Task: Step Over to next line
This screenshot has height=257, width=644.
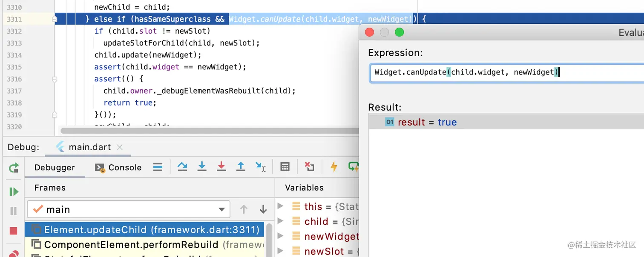Action: pyautogui.click(x=182, y=167)
